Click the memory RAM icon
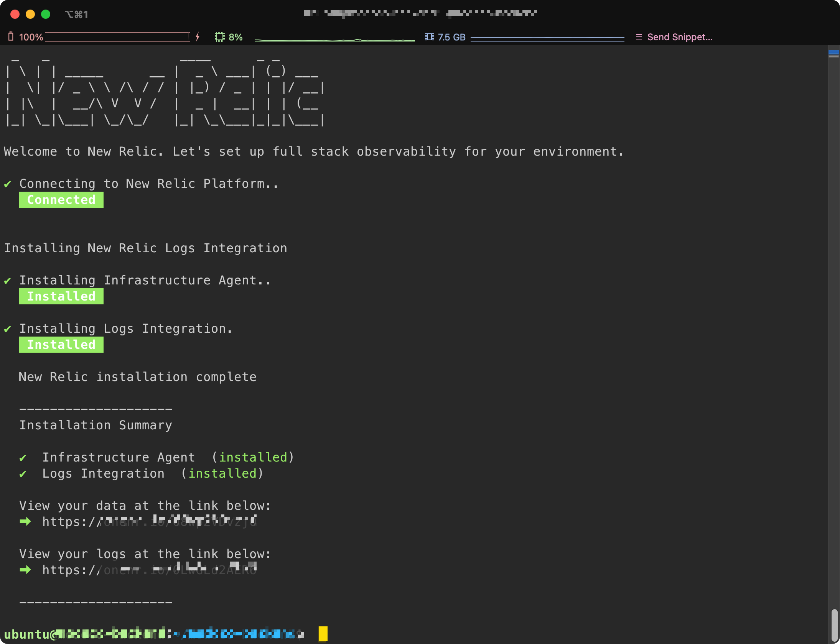The width and height of the screenshot is (840, 644). point(429,37)
